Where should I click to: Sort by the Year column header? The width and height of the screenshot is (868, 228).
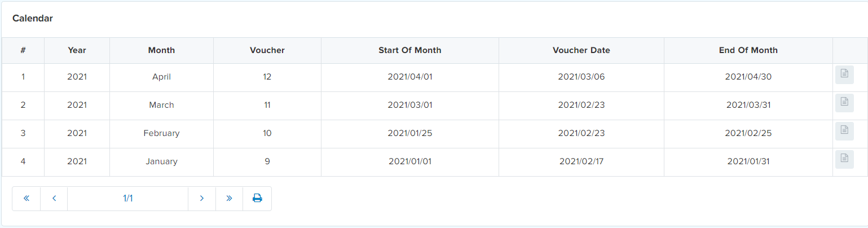pos(77,50)
